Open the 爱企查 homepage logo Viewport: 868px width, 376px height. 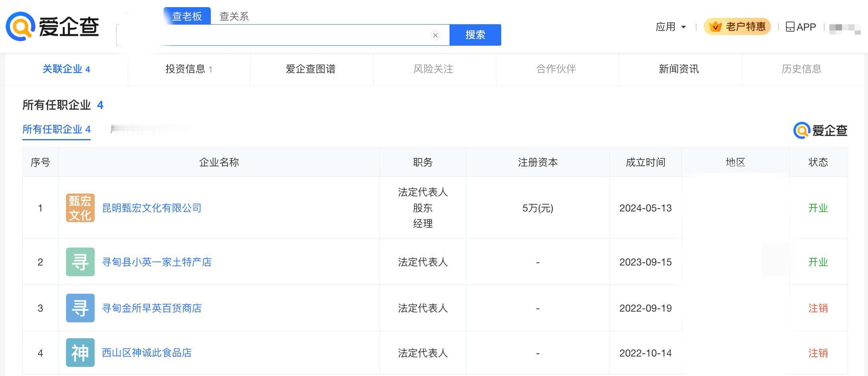[x=52, y=27]
